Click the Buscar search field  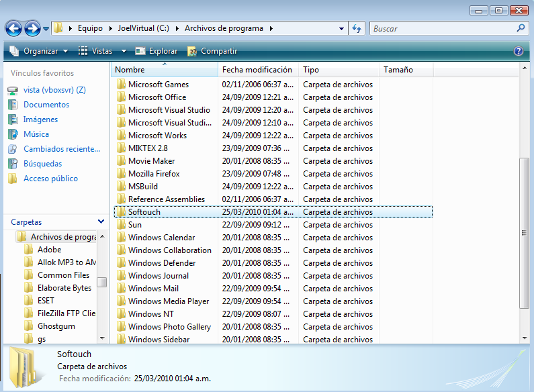coord(443,29)
